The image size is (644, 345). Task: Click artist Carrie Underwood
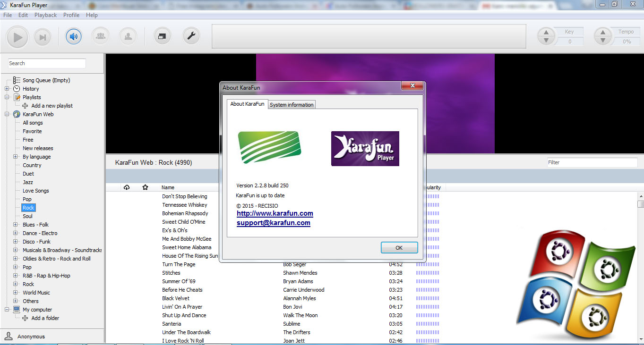tap(304, 290)
